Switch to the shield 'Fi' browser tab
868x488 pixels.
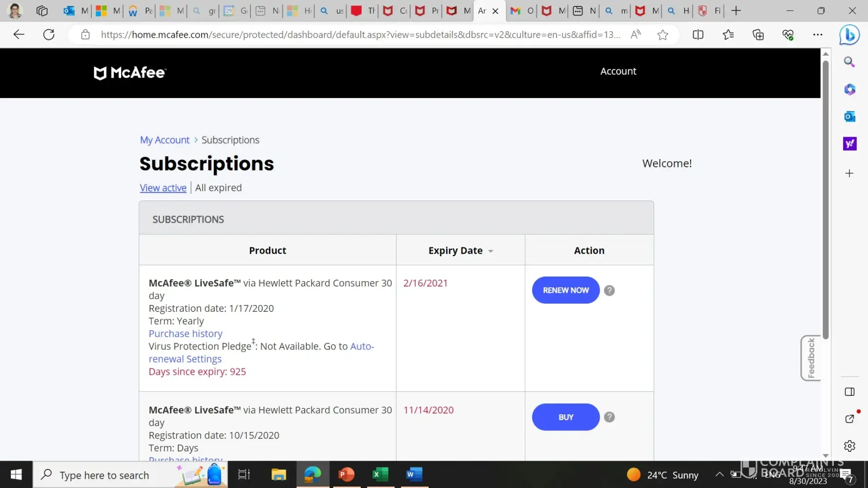[x=710, y=11]
